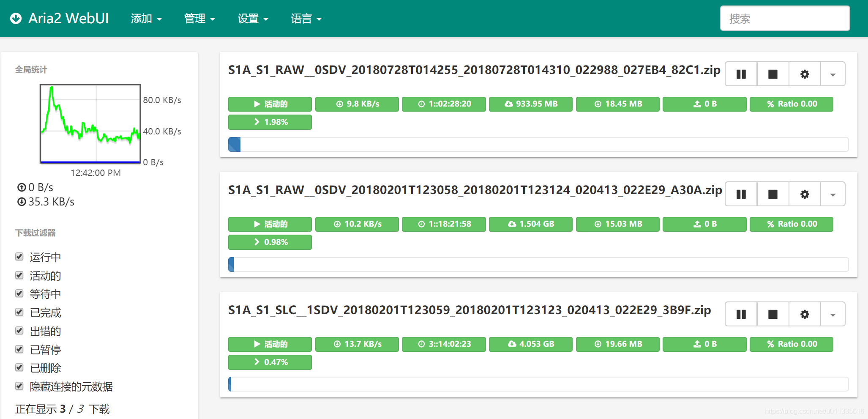Pause the 3B9F.zip download
This screenshot has height=419, width=868.
tap(741, 314)
